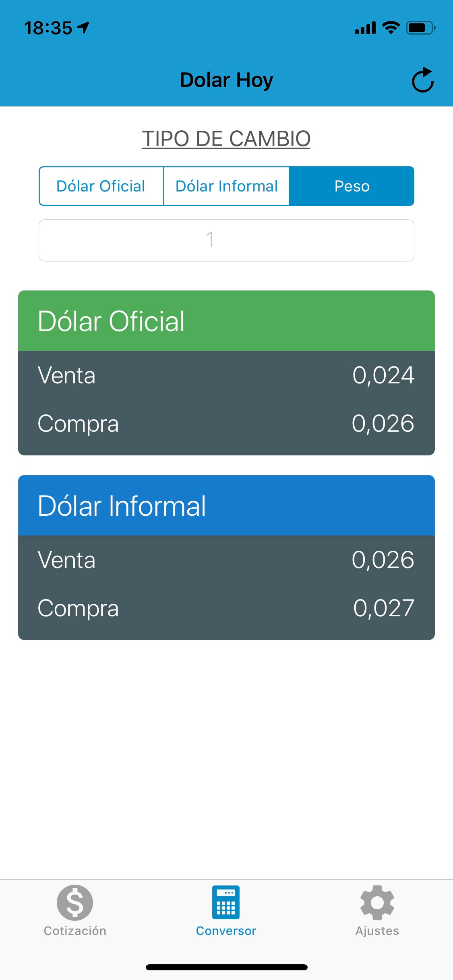The width and height of the screenshot is (453, 980).
Task: Tap the cellular signal bars icon
Action: [x=365, y=28]
